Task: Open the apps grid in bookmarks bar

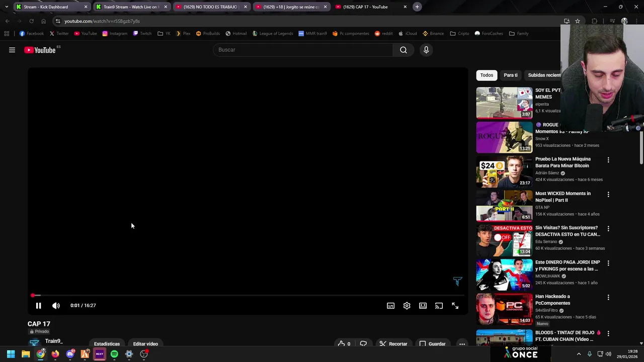Action: tap(7, 34)
